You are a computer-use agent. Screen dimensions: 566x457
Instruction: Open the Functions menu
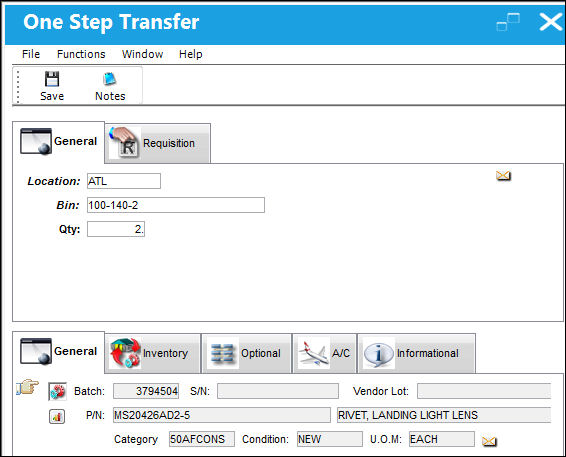click(81, 54)
